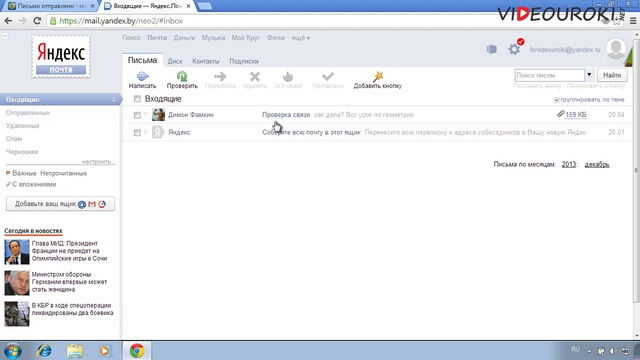The image size is (640, 360).
Task: Select Входящие folder in sidebar
Action: tap(60, 99)
